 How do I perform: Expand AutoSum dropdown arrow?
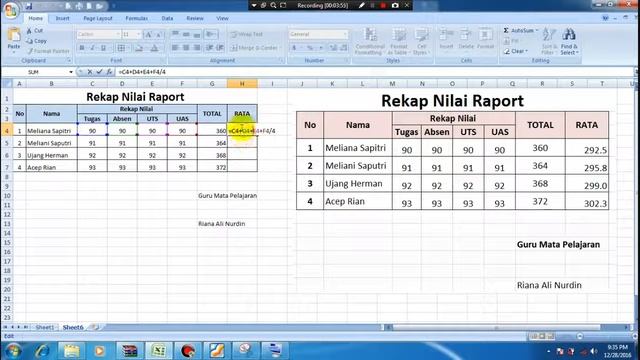click(x=537, y=31)
